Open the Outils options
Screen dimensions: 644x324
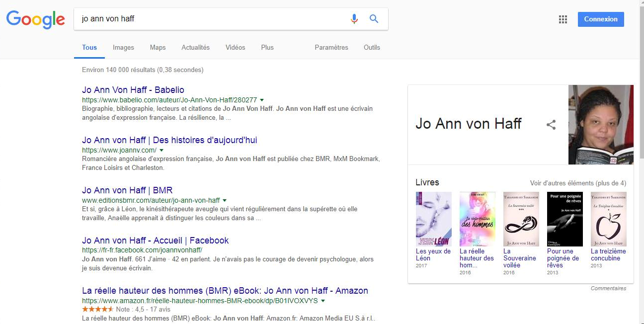pyautogui.click(x=372, y=48)
